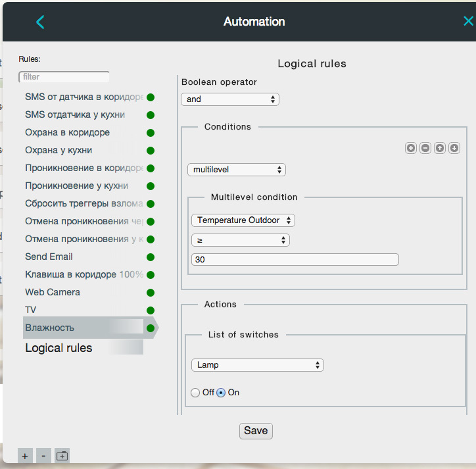The height and width of the screenshot is (469, 476).
Task: Move condition up with arrow icon
Action: (440, 148)
